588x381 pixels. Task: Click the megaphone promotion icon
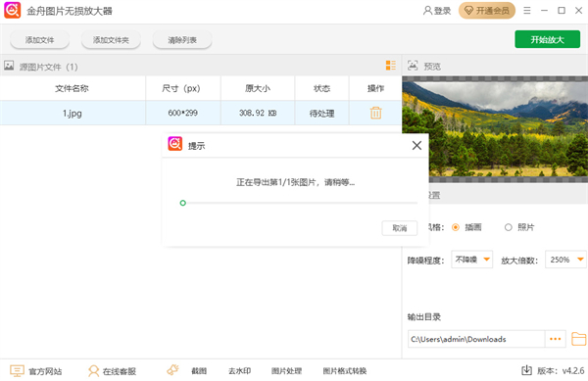[172, 370]
